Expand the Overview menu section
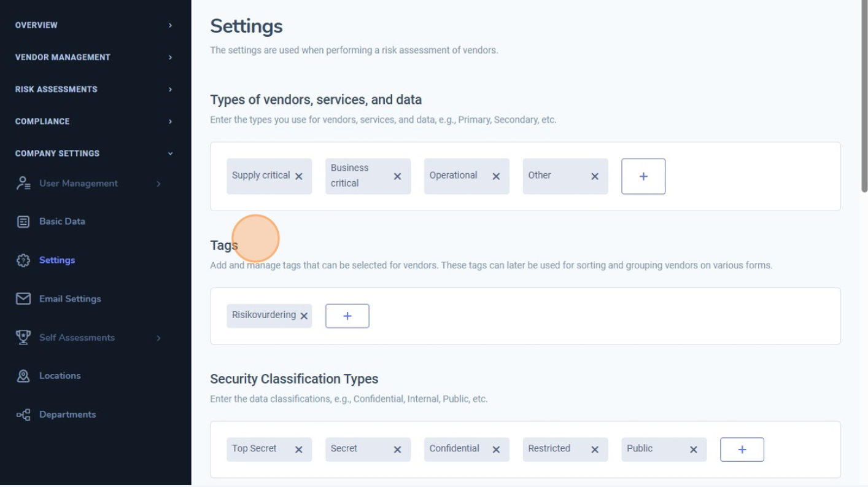 [93, 25]
